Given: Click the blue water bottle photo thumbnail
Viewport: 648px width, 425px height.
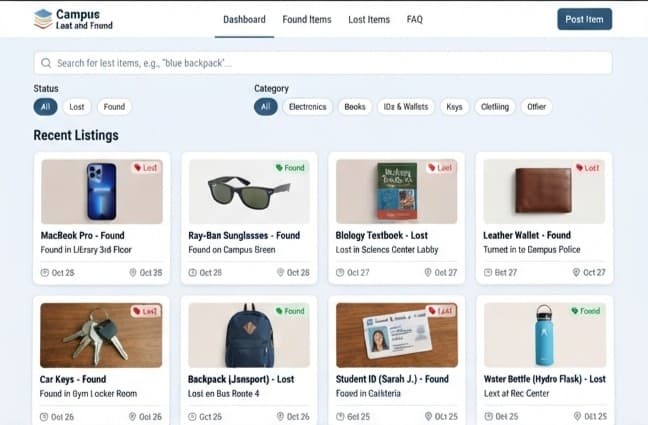Looking at the screenshot, I should (x=545, y=335).
